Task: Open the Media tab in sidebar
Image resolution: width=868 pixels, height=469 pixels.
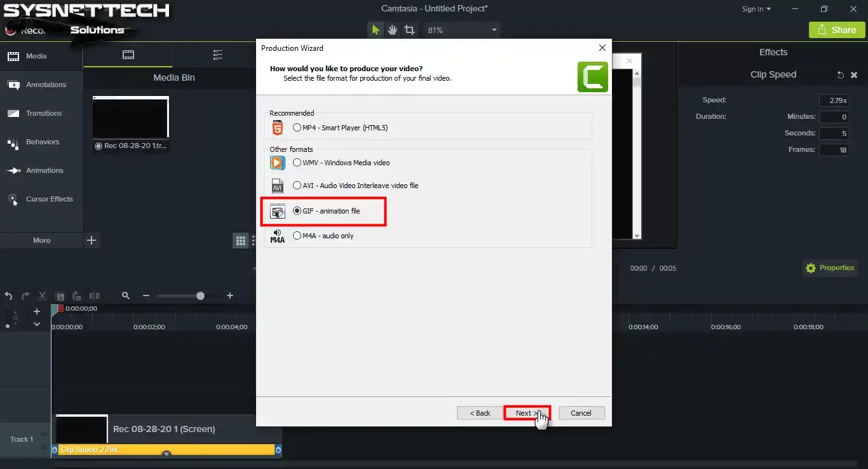Action: point(41,56)
